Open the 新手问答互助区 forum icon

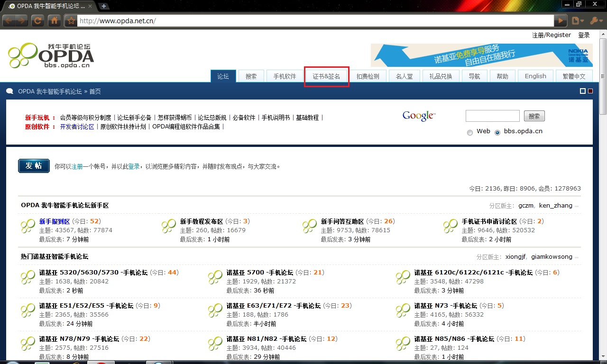tap(310, 226)
